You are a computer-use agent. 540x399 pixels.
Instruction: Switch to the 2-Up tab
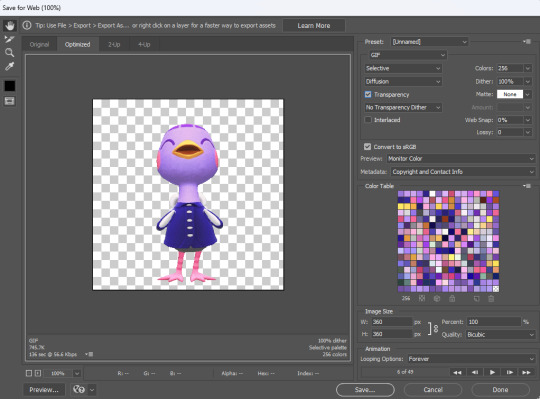114,44
